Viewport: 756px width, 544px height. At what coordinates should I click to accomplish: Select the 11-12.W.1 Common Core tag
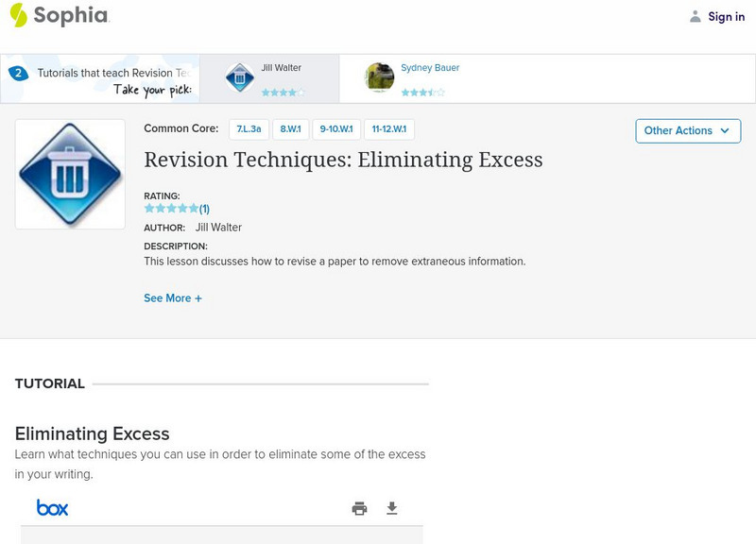click(388, 129)
